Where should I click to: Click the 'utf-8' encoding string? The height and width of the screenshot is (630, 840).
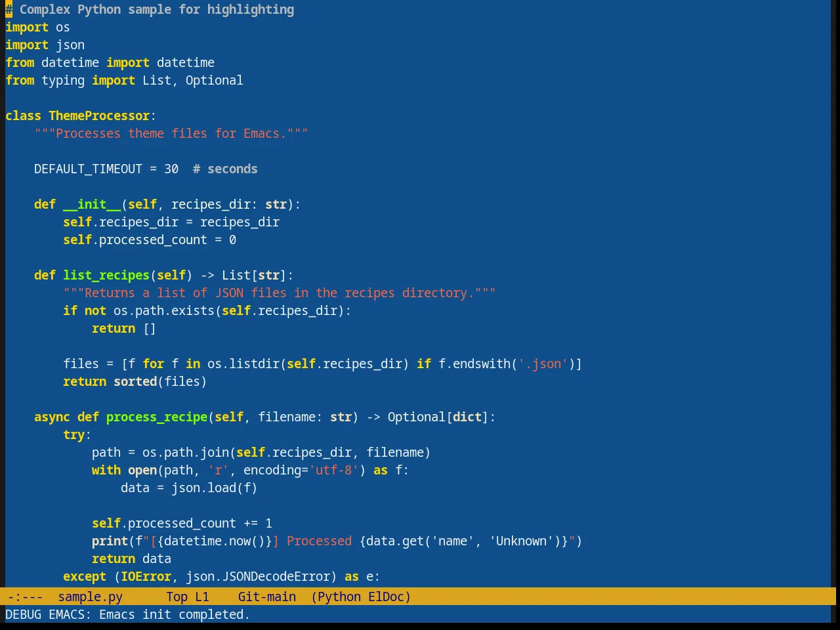coord(334,470)
